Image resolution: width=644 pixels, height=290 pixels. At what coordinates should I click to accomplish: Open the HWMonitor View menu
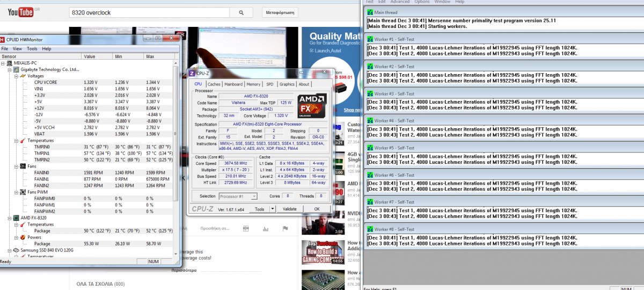click(17, 49)
